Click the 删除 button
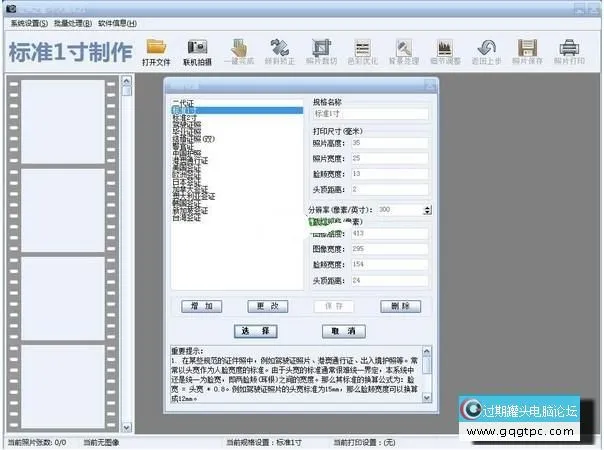Screen dimensions: 604x450 coord(401,306)
